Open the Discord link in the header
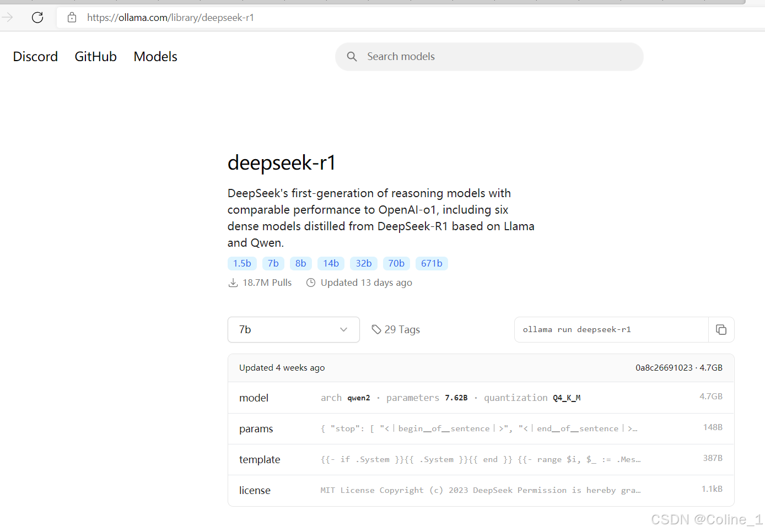This screenshot has height=532, width=765. [35, 57]
